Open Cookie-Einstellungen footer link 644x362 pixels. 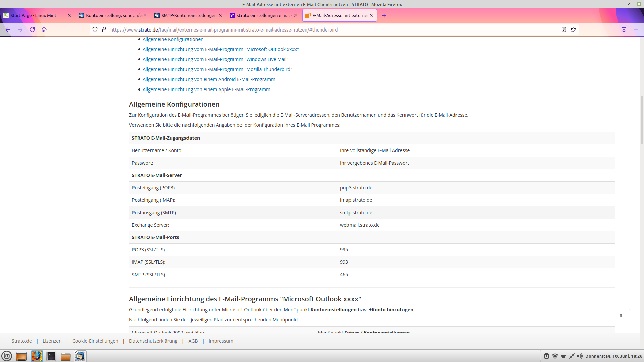(x=95, y=341)
